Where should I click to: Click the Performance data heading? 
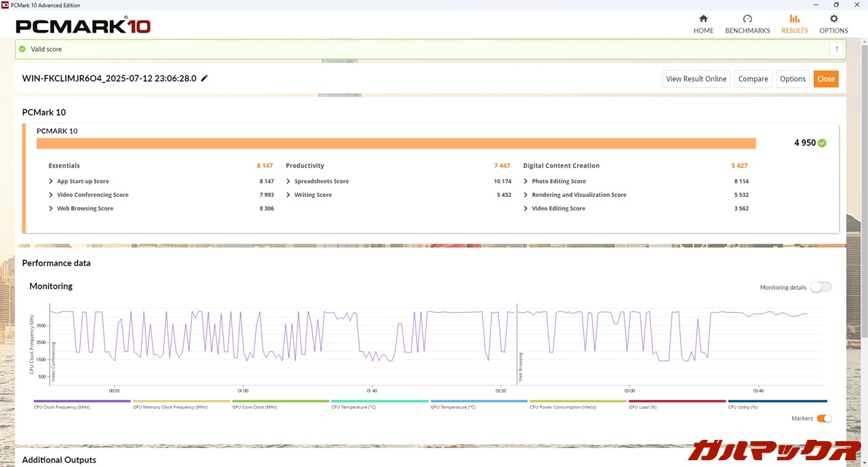click(x=56, y=263)
